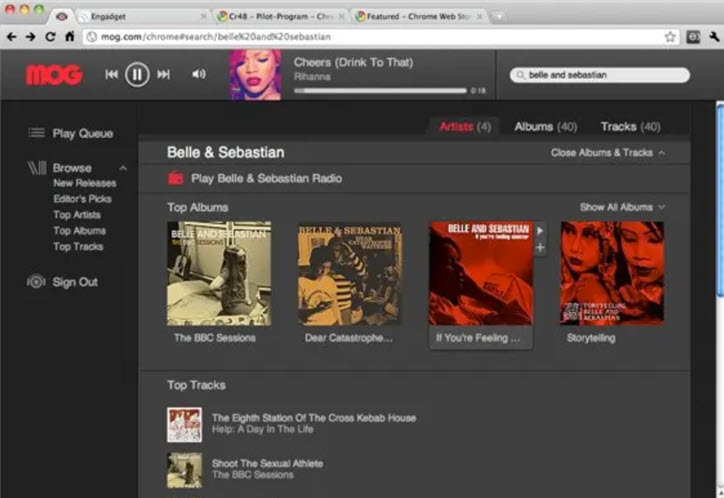The height and width of the screenshot is (498, 724).
Task: Click the red radio icon for Belle & Sebastian
Action: coord(176,178)
